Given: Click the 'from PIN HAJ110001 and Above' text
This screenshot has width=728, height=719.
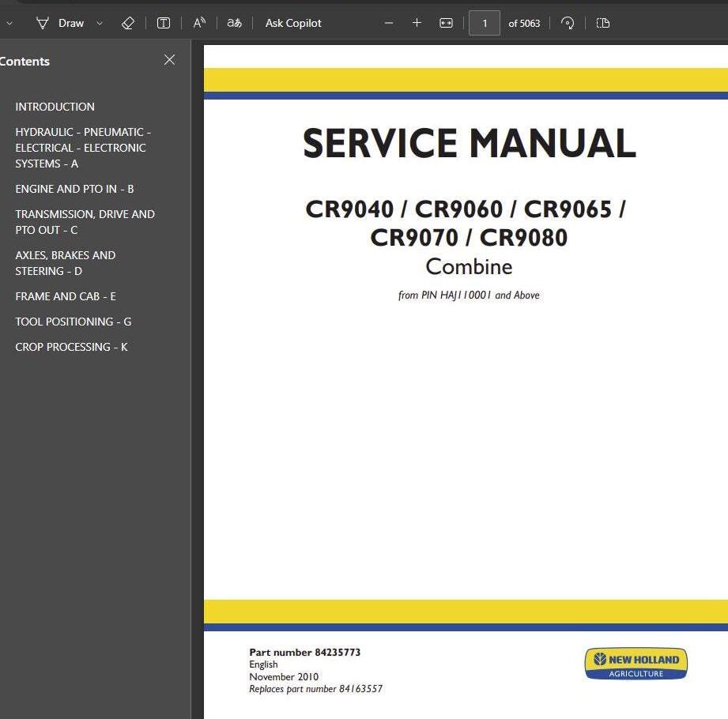Looking at the screenshot, I should point(469,296).
